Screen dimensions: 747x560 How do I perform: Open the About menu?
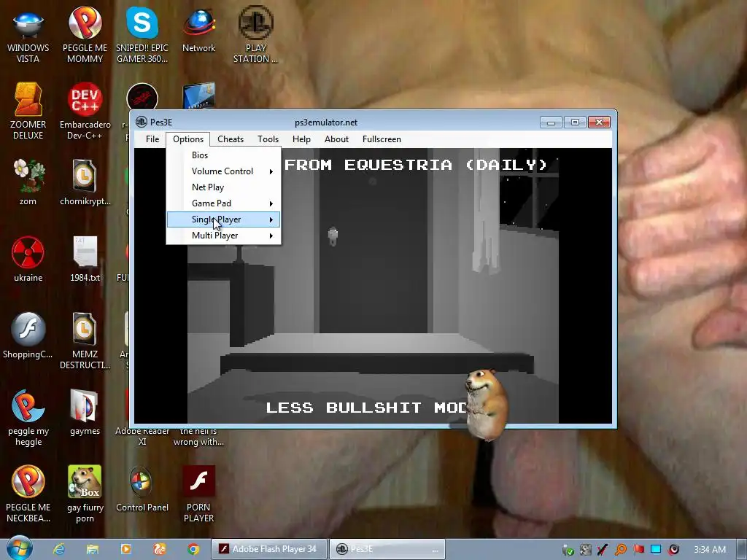pyautogui.click(x=336, y=139)
